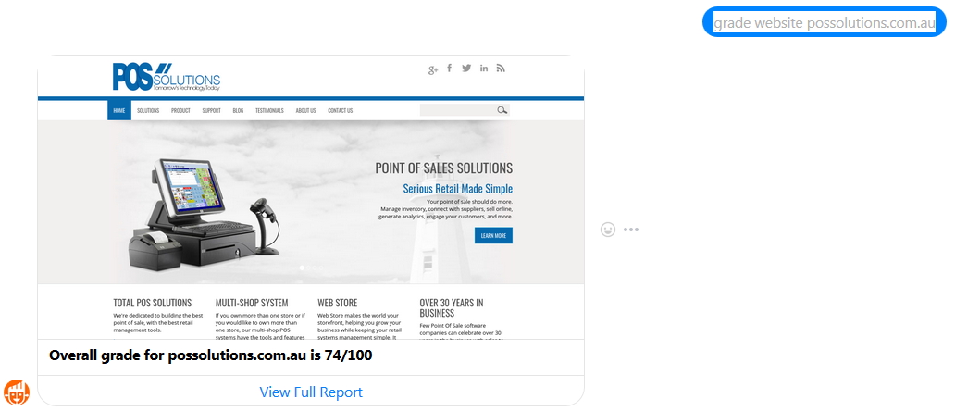Click the orange bot avatar icon

point(17,392)
